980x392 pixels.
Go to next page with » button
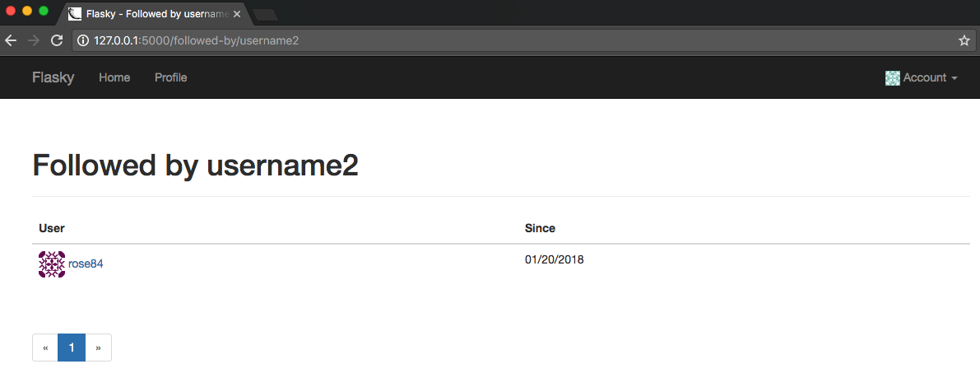tap(98, 348)
